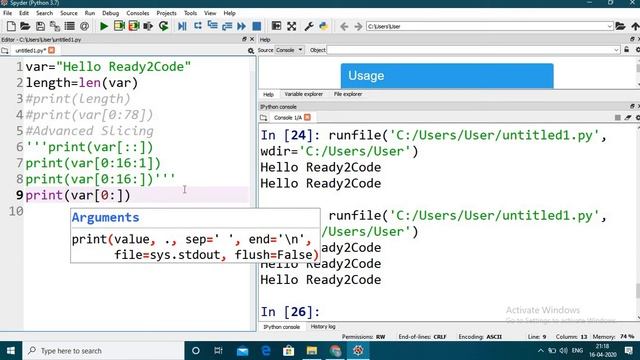The width and height of the screenshot is (640, 360).
Task: Step over the current line in debugger
Action: (x=198, y=26)
